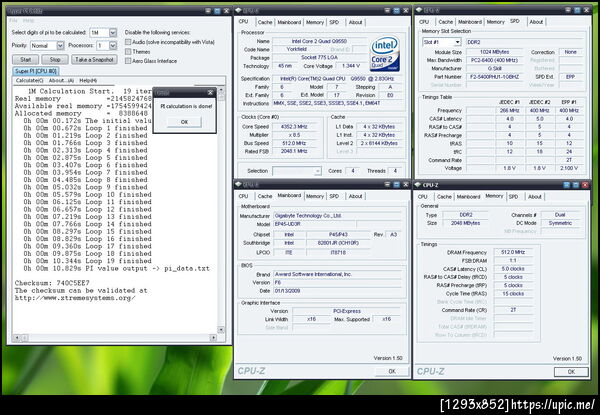Click the Checksum: 740C5EE7 line
600x415 pixels.
(x=52, y=283)
